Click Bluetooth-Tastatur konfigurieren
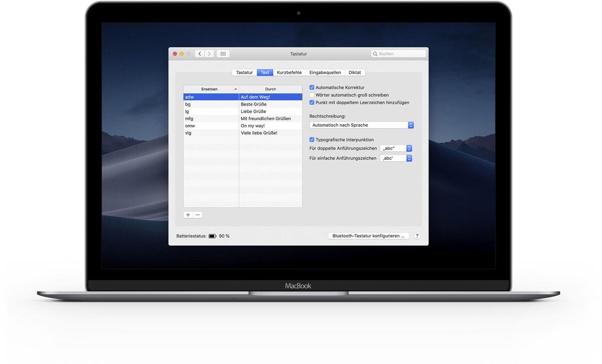 point(368,235)
